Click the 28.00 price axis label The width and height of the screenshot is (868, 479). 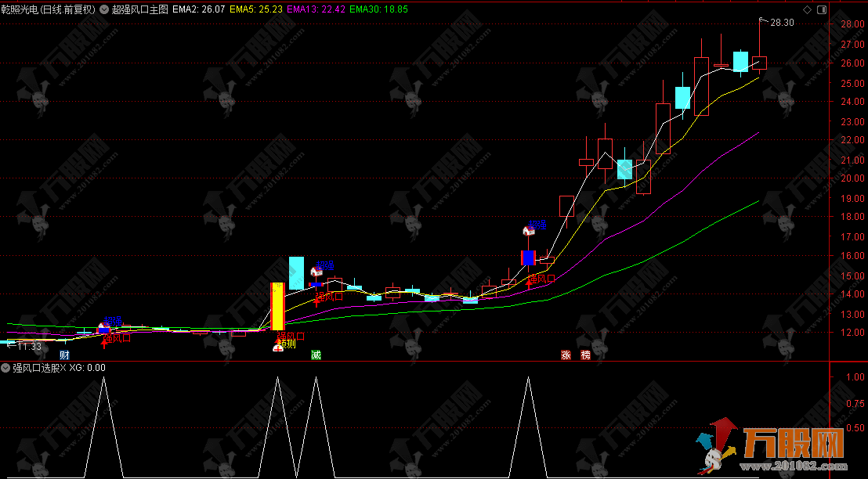[x=852, y=23]
